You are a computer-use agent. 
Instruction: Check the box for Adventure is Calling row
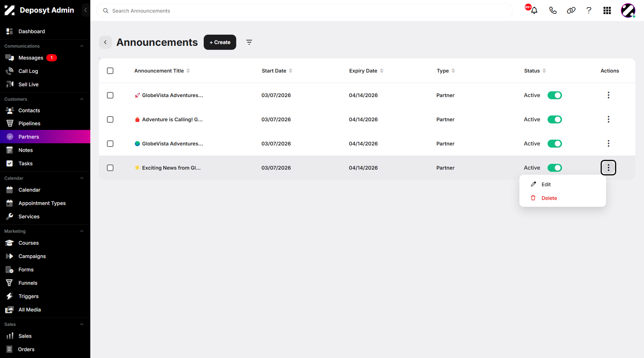(x=110, y=119)
